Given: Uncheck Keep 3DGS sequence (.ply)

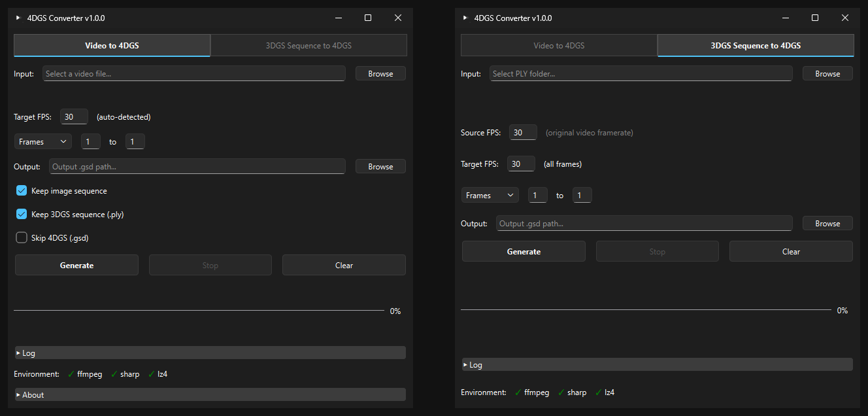Looking at the screenshot, I should click(x=22, y=215).
